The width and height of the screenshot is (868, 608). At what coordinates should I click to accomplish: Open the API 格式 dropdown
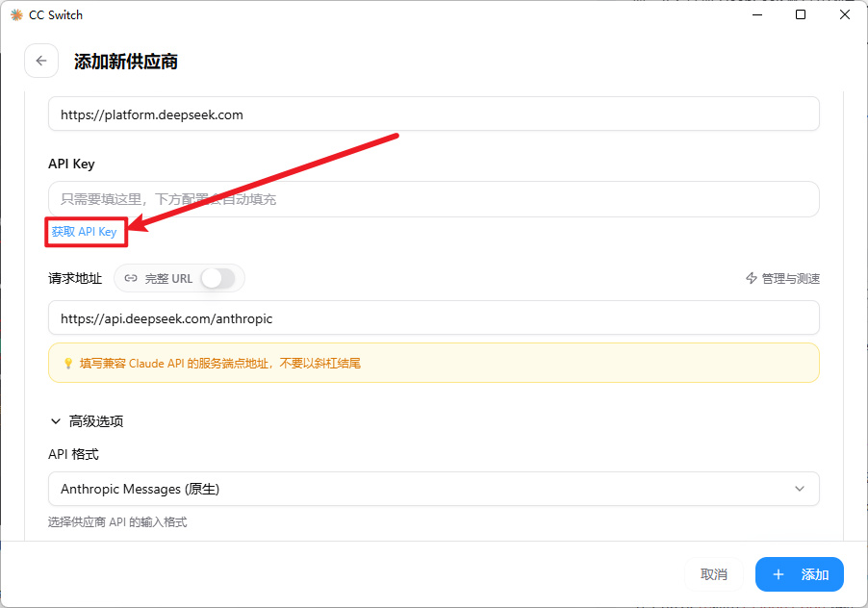[x=433, y=489]
